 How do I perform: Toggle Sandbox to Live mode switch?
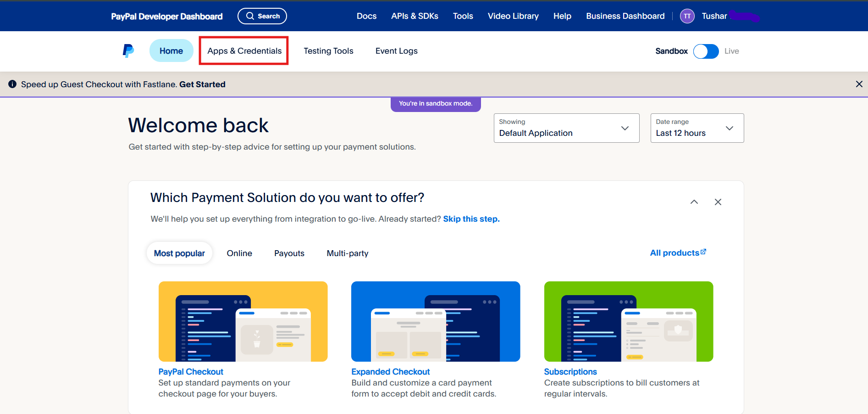point(706,51)
